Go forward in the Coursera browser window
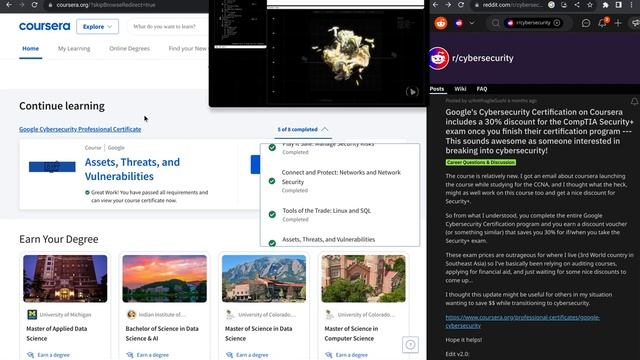 [x=22, y=5]
